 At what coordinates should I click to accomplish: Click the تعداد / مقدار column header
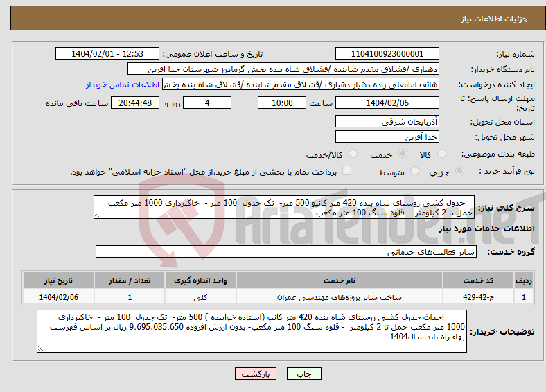coord(130,280)
